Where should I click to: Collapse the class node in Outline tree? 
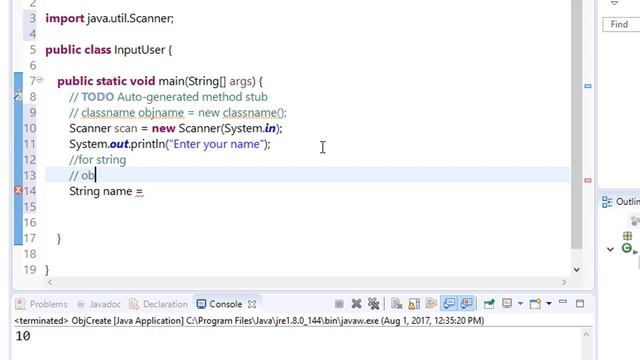[610, 249]
